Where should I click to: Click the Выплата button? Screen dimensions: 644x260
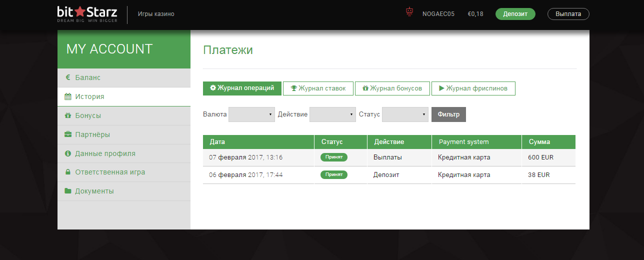tap(568, 14)
